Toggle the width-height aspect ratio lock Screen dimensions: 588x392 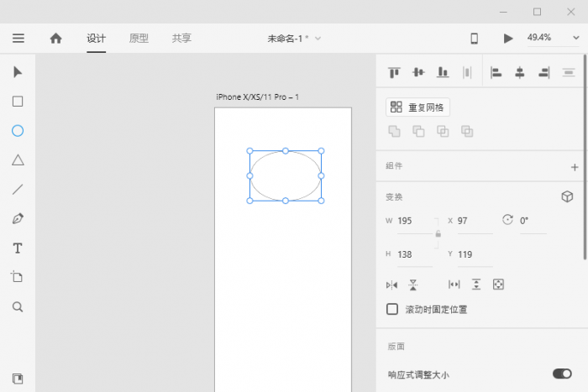tap(438, 235)
